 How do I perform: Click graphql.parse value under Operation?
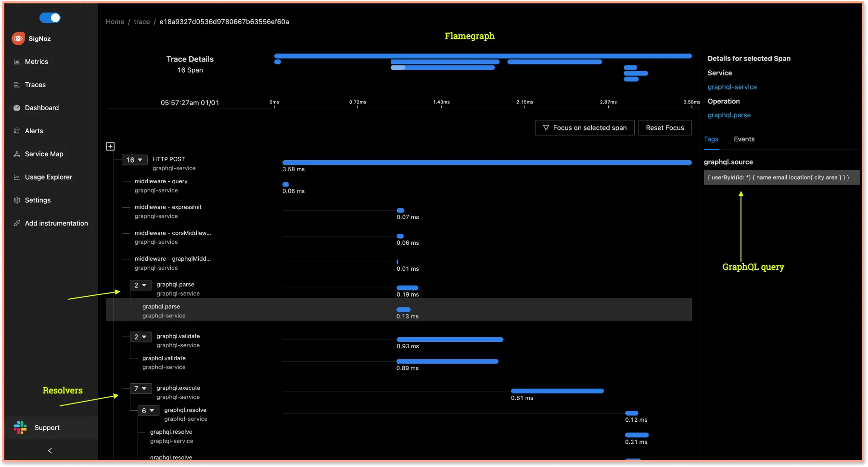(729, 115)
